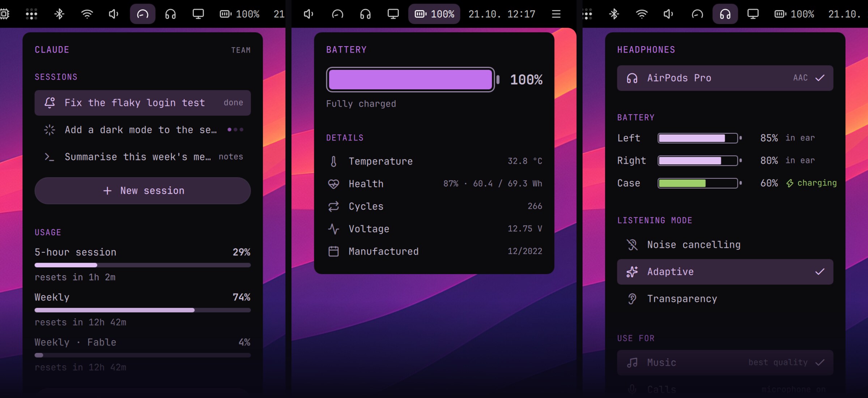Select the AirPods Pro device row

click(x=725, y=78)
